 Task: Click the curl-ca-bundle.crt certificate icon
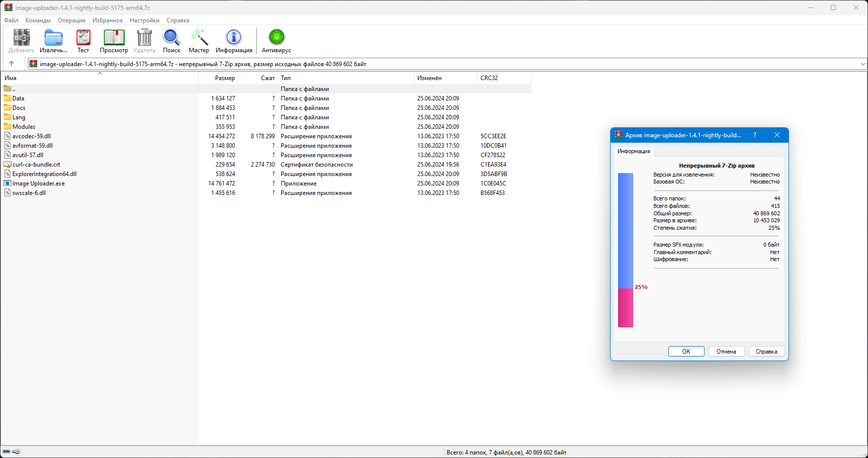pos(7,164)
